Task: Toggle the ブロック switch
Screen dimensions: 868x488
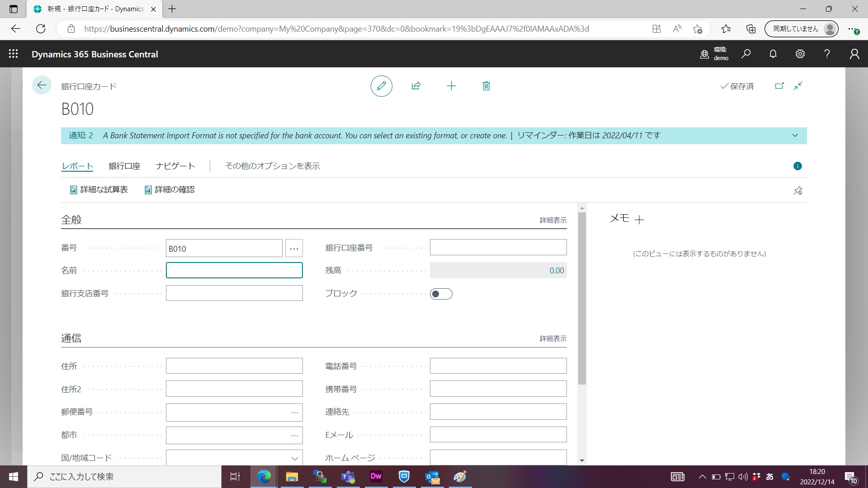Action: [441, 294]
